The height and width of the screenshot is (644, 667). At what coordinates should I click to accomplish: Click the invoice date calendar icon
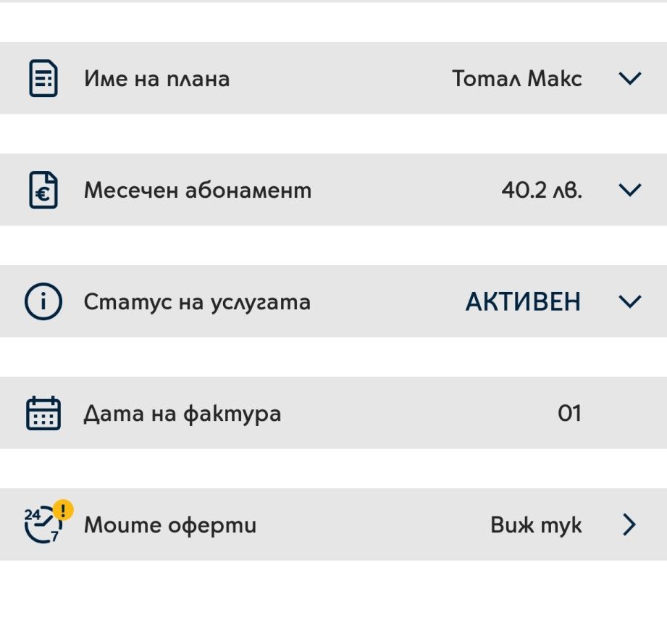pyautogui.click(x=43, y=414)
